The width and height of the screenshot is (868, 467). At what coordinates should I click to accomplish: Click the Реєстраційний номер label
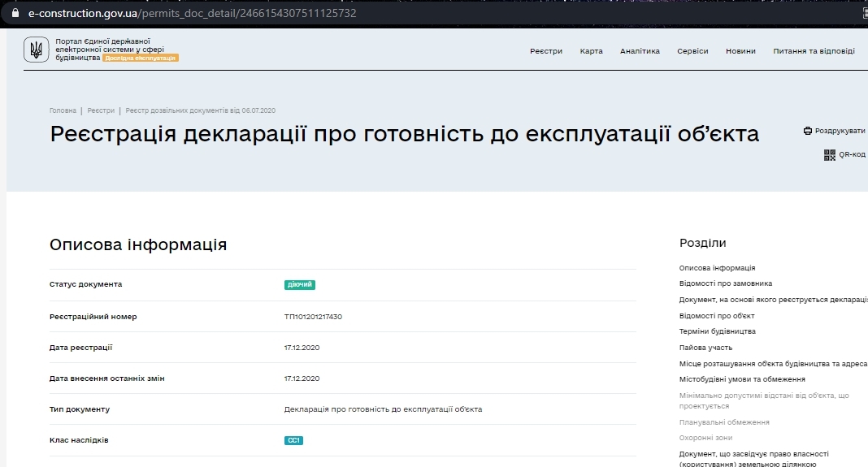93,317
